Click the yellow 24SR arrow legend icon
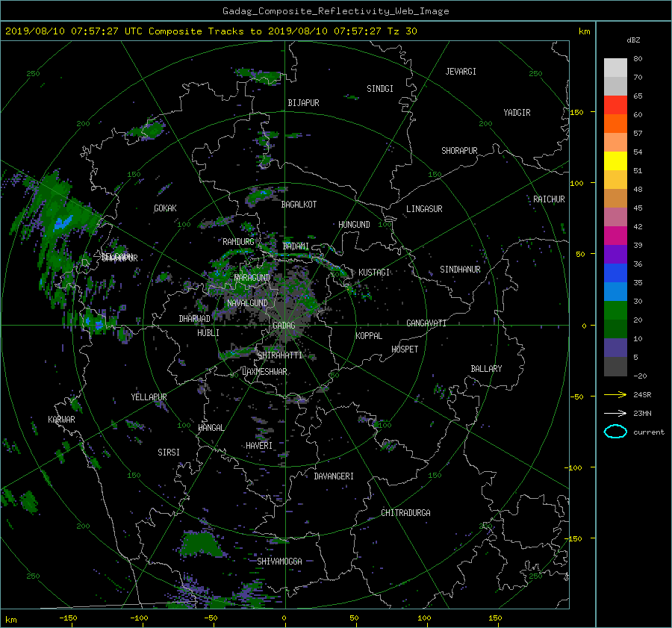Image resolution: width=672 pixels, height=628 pixels. click(x=615, y=394)
